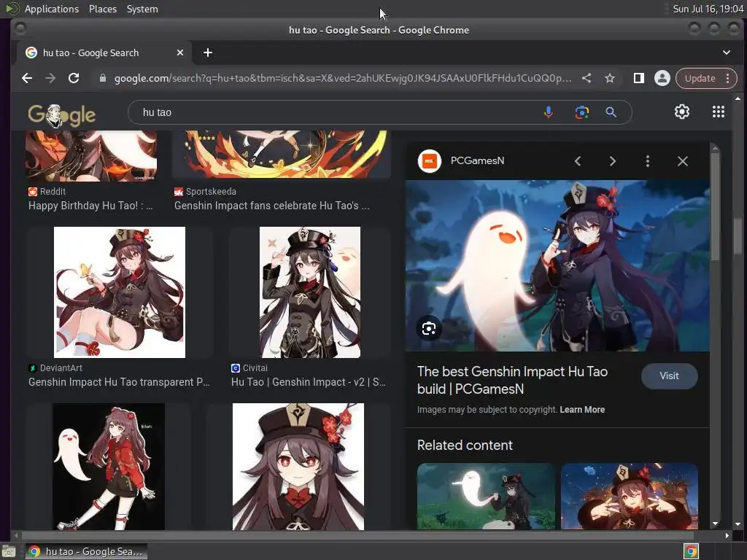The height and width of the screenshot is (560, 747).
Task: Open 'Genshin Impact Hu Tao transparent' caption
Action: click(x=119, y=382)
